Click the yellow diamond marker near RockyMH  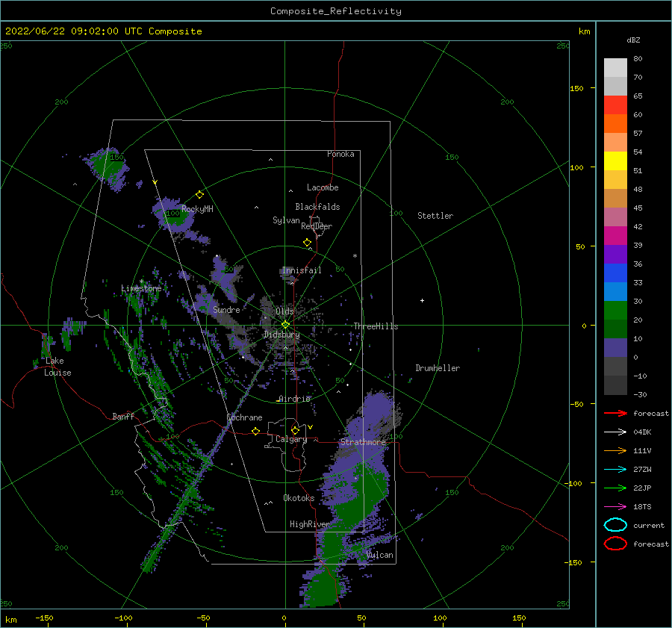(x=199, y=195)
